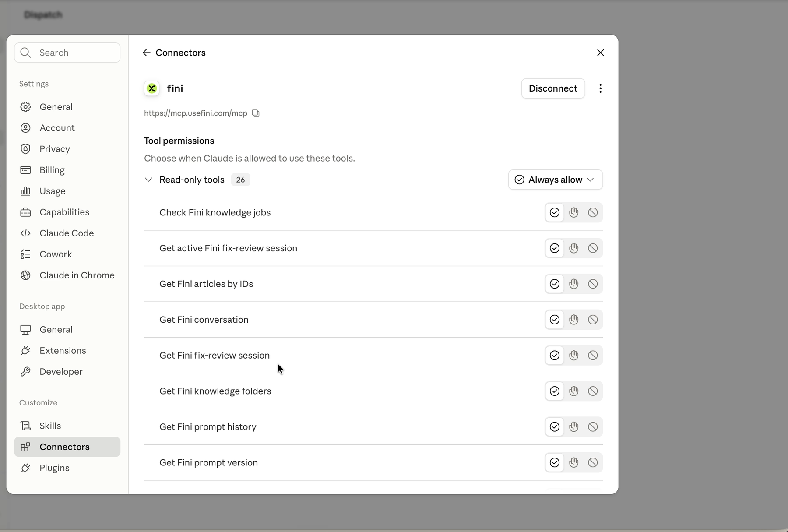Open the Always allow dropdown for read-only tools
788x532 pixels.
click(x=555, y=180)
